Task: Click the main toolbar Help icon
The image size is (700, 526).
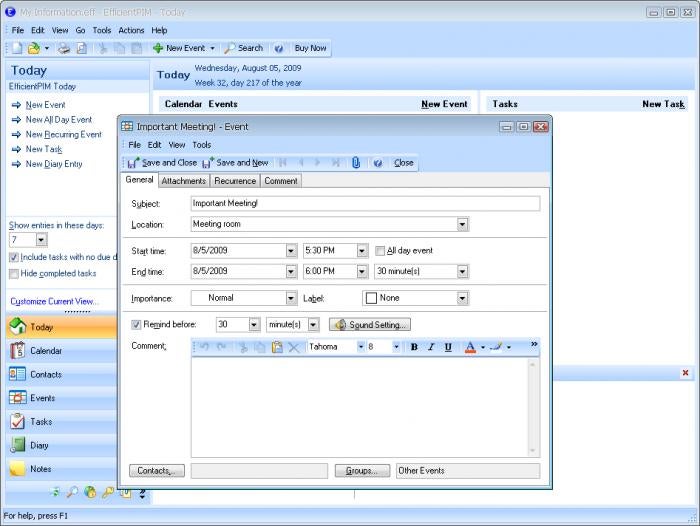Action: point(279,48)
